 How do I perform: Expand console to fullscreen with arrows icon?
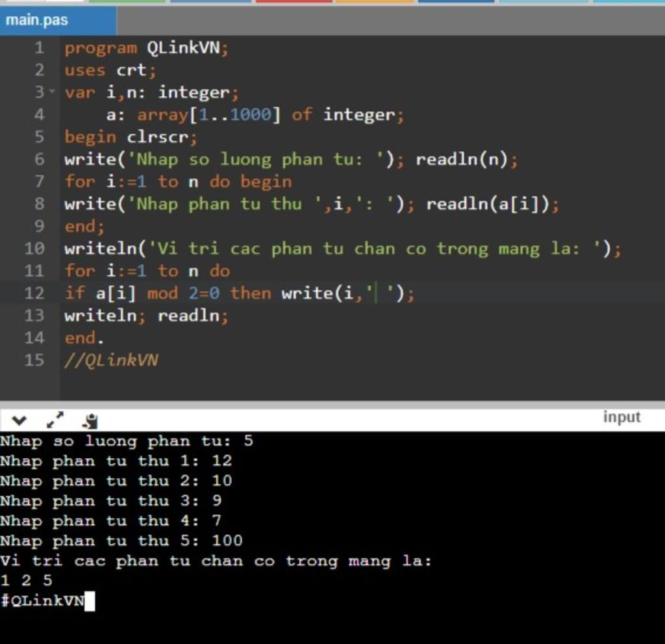coord(55,420)
